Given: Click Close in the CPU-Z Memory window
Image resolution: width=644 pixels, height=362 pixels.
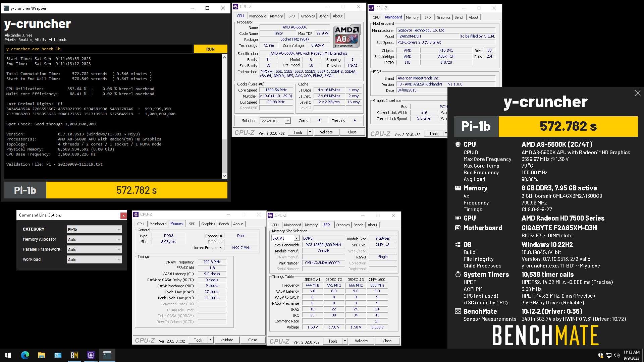Looking at the screenshot, I should (253, 340).
